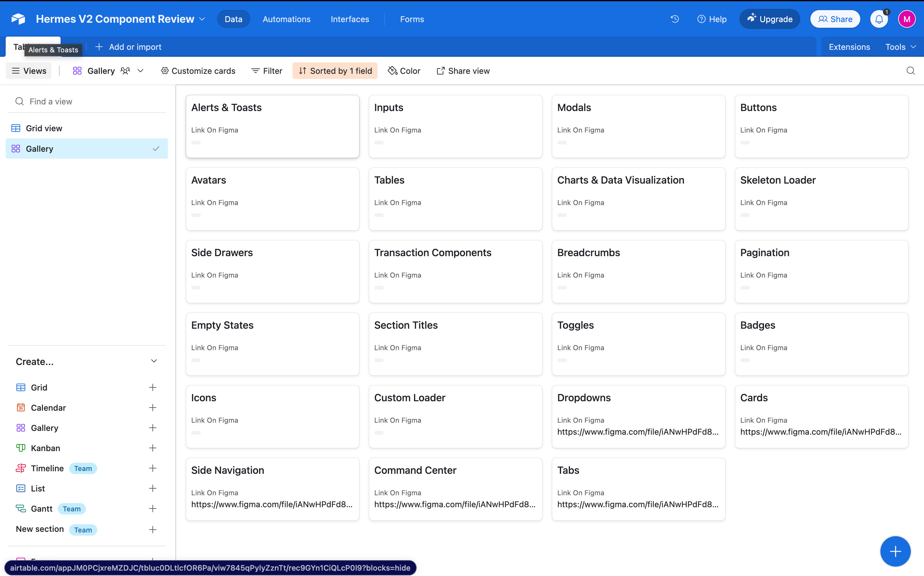Add a new Kanban view plus
Viewport: 924px width, 576px height.
click(x=152, y=448)
